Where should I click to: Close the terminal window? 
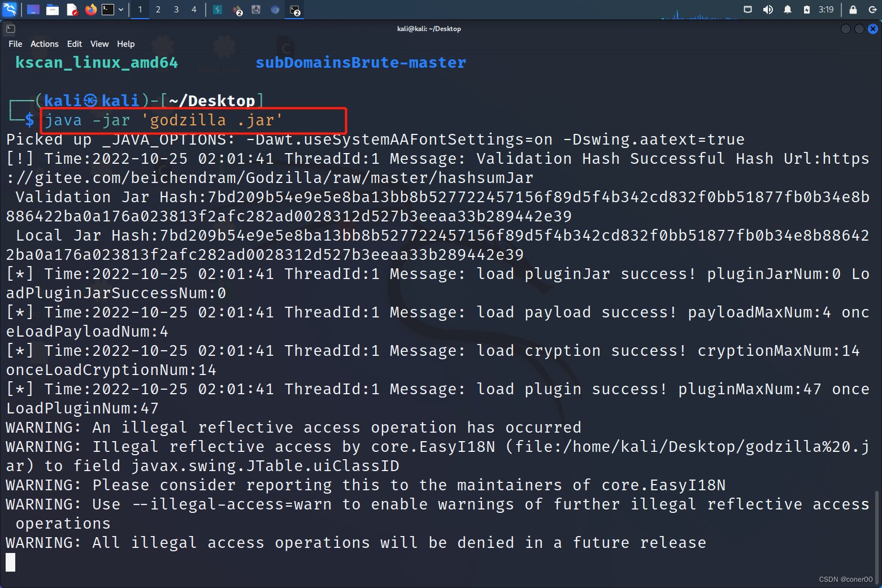(873, 29)
